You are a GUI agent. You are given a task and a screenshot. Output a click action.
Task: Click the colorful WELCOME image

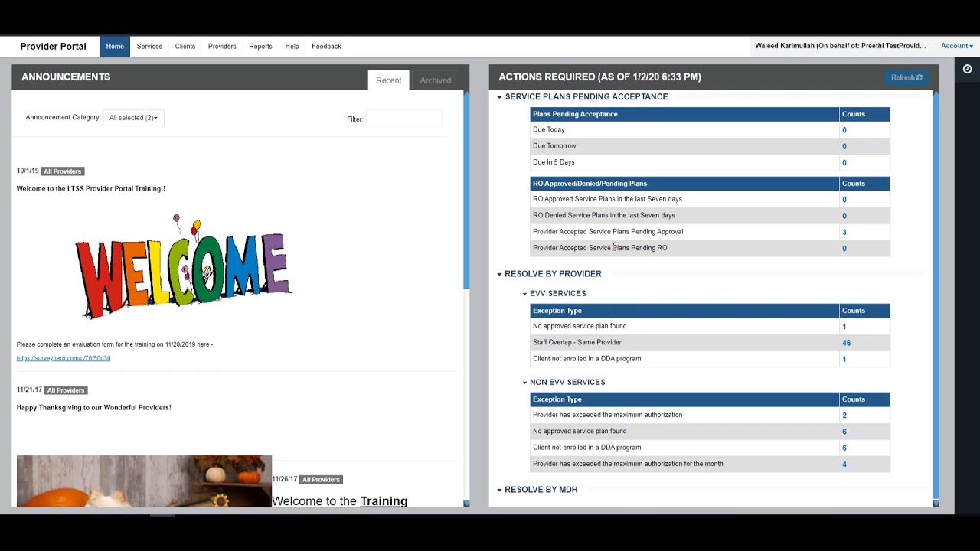[x=183, y=266]
